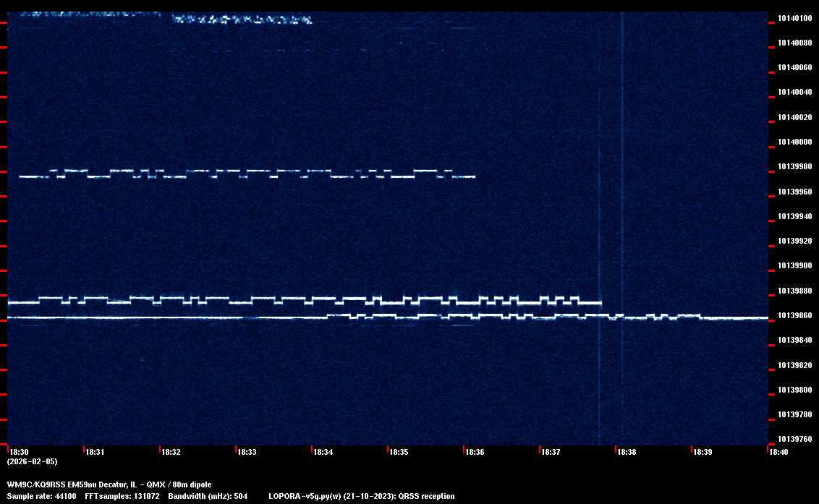Screen dimensions: 819x504
Task: Click the FSK signal trace near 10139975
Action: [x=246, y=174]
